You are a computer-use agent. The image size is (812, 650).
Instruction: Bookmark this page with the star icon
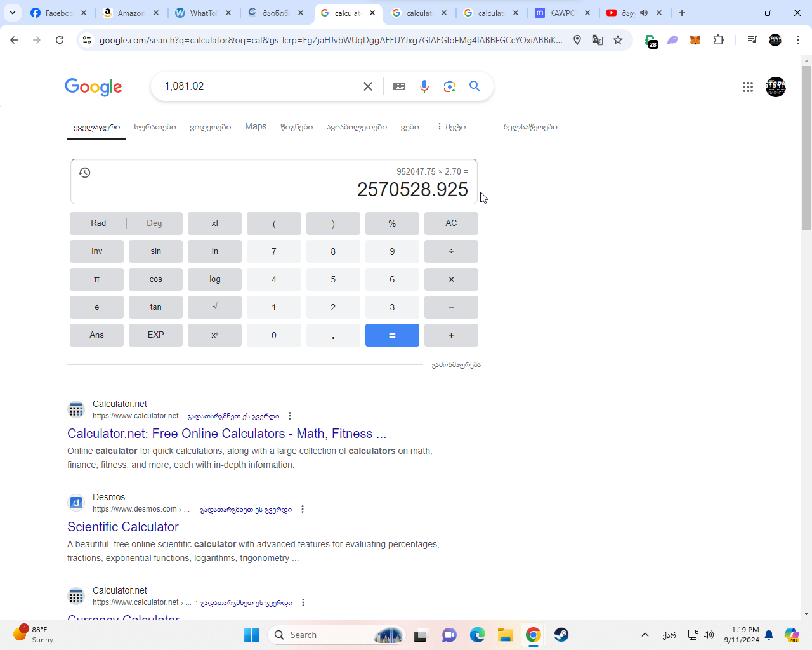point(618,40)
